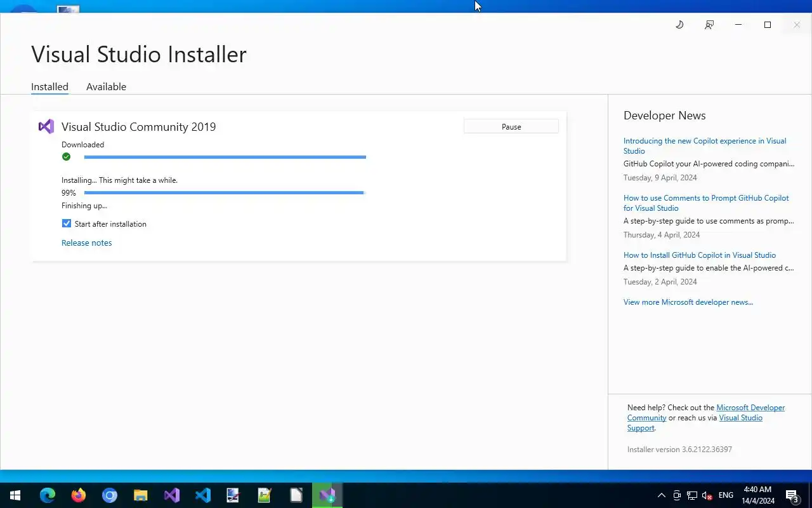Launch Microsoft Edge from the taskbar
Screen dimensions: 812x508
(48, 495)
